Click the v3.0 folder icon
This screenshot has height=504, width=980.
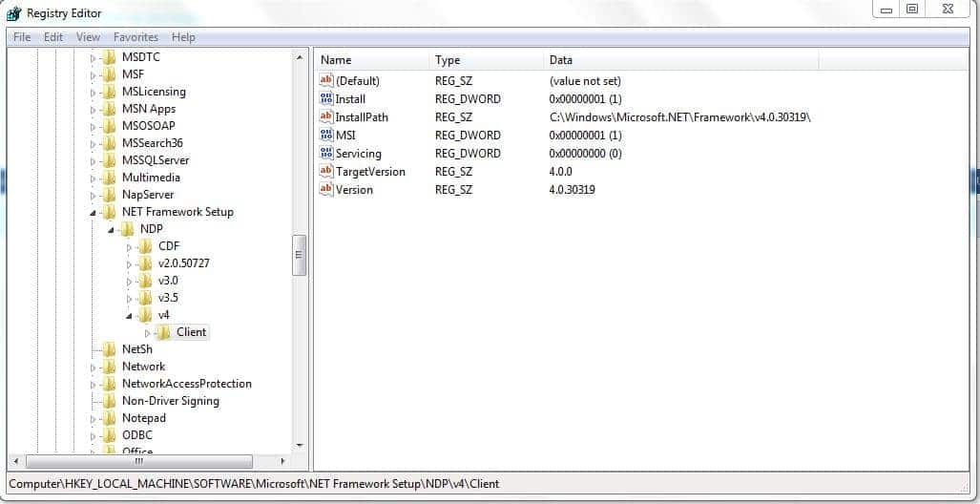146,281
